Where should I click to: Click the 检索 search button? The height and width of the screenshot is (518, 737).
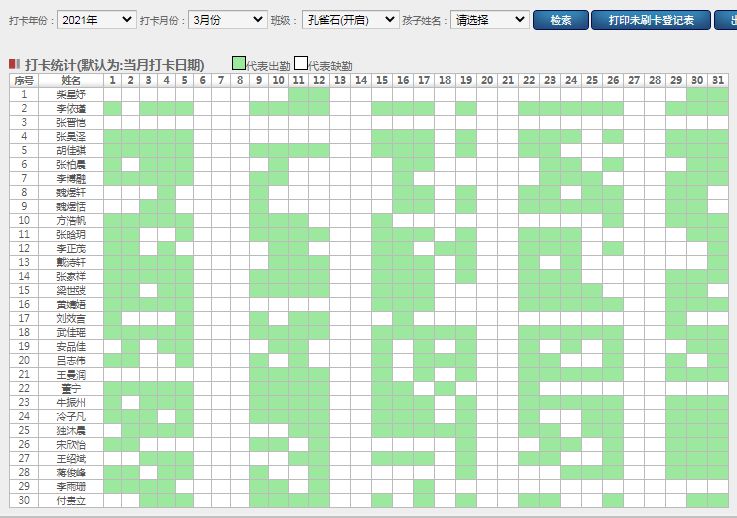coord(561,20)
